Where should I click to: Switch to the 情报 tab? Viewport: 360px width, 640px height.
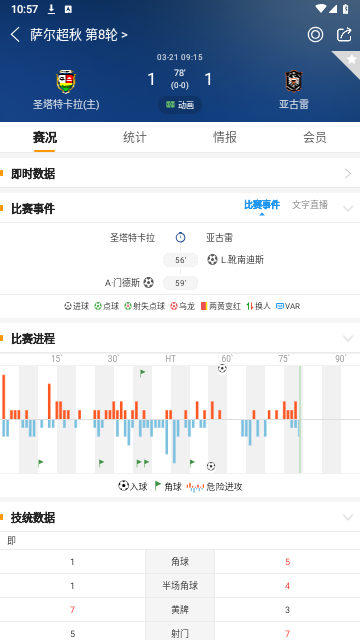225,138
